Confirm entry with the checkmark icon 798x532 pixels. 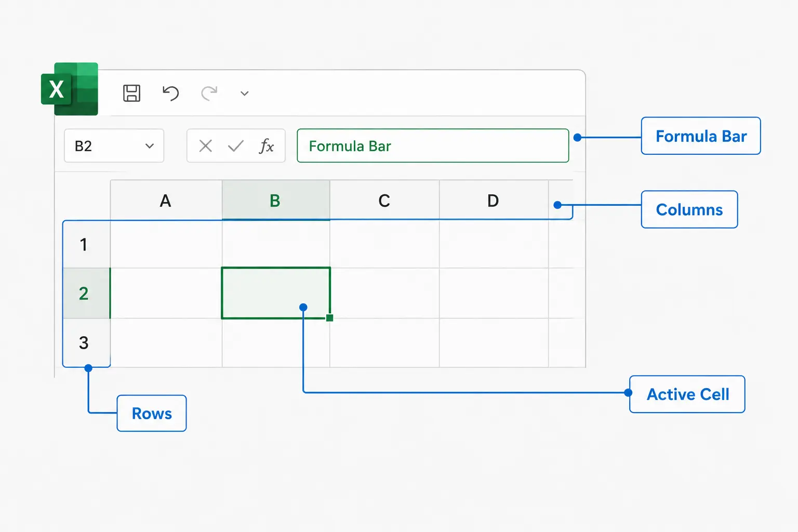pyautogui.click(x=236, y=146)
